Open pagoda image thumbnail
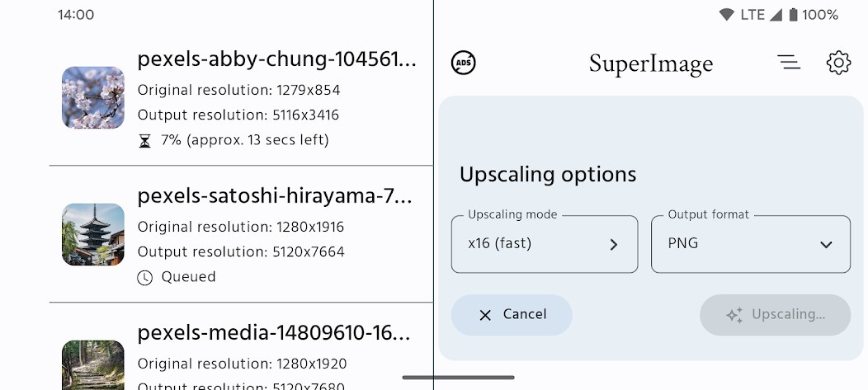 tap(93, 234)
